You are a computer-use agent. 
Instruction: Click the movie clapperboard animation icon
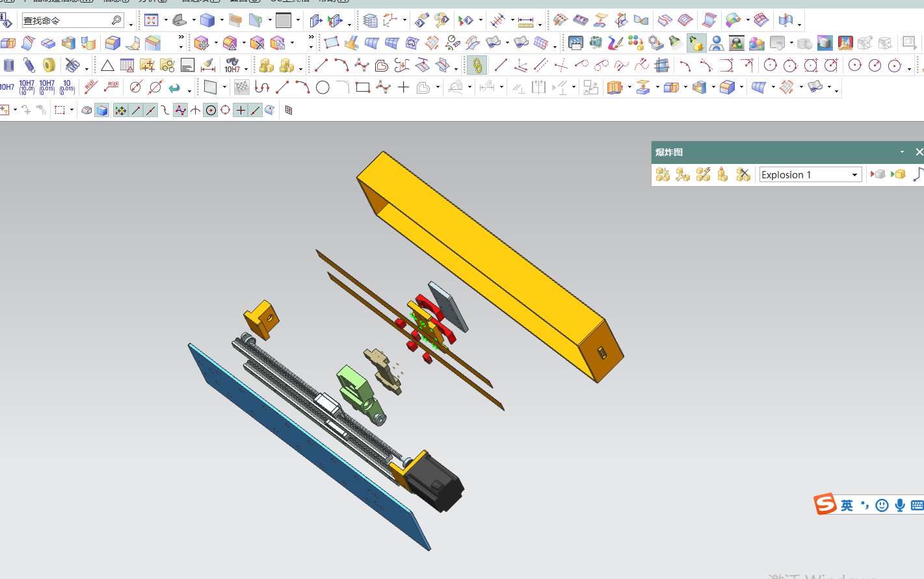click(575, 44)
